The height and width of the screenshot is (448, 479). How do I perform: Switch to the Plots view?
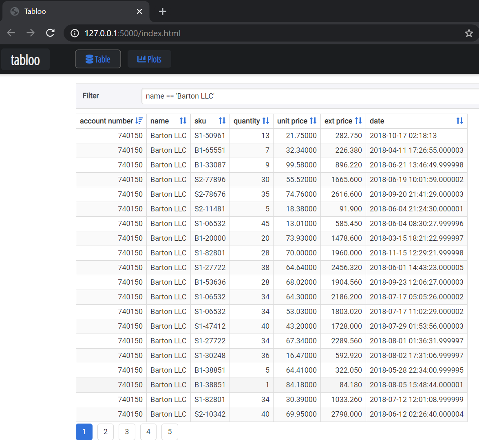click(149, 59)
